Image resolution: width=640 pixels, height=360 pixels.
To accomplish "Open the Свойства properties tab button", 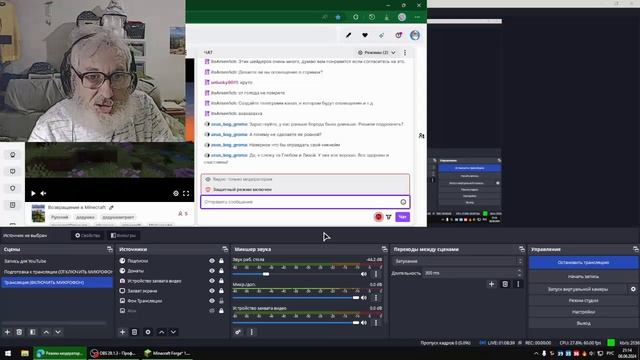I will coord(88,236).
